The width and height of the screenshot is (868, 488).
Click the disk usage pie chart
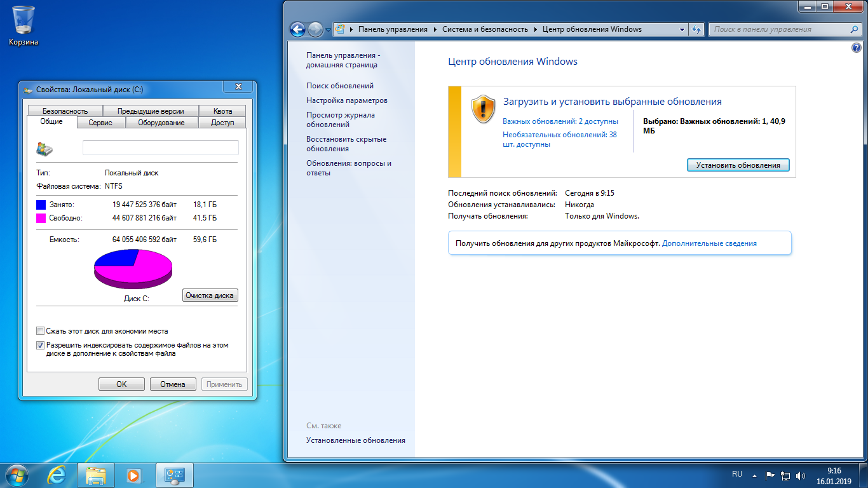click(x=133, y=269)
